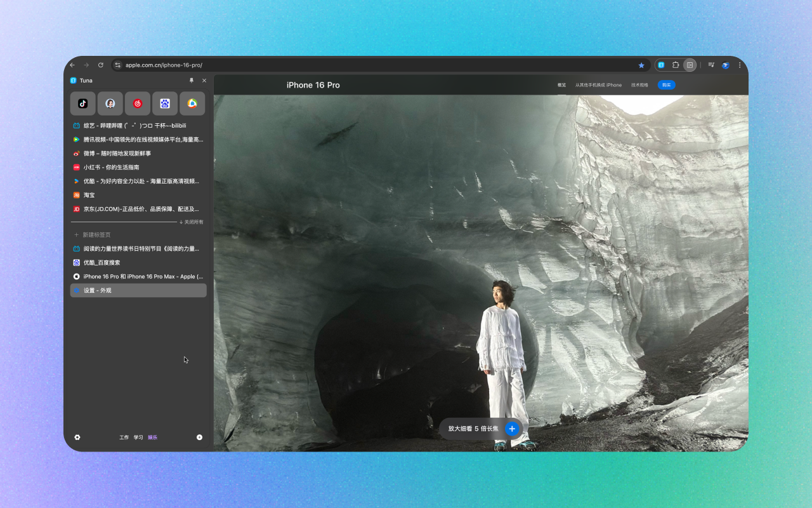The image size is (812, 508).
Task: Click the Baidu paw pinned tile
Action: (x=165, y=104)
